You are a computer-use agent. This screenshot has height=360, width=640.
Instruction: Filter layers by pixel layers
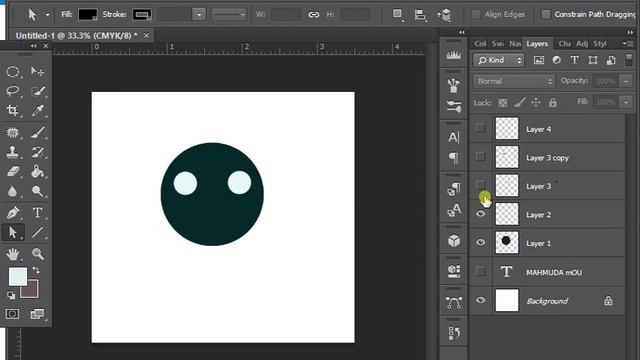coord(539,60)
